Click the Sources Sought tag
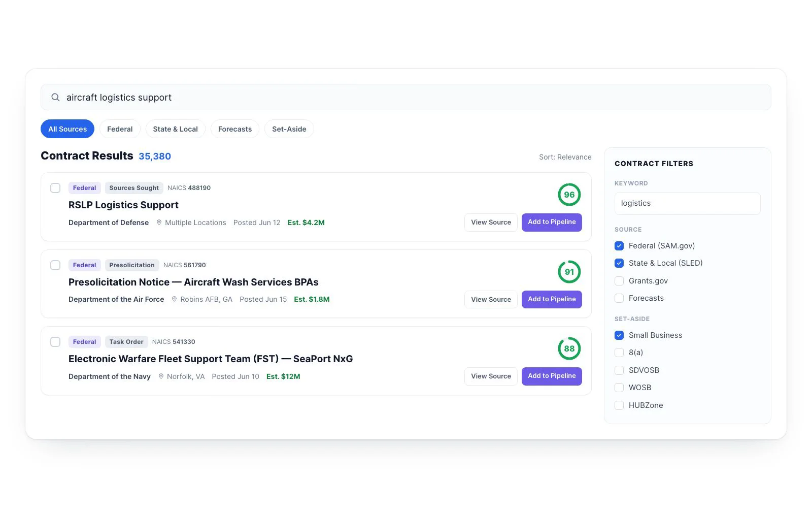The image size is (812, 508). tap(134, 188)
